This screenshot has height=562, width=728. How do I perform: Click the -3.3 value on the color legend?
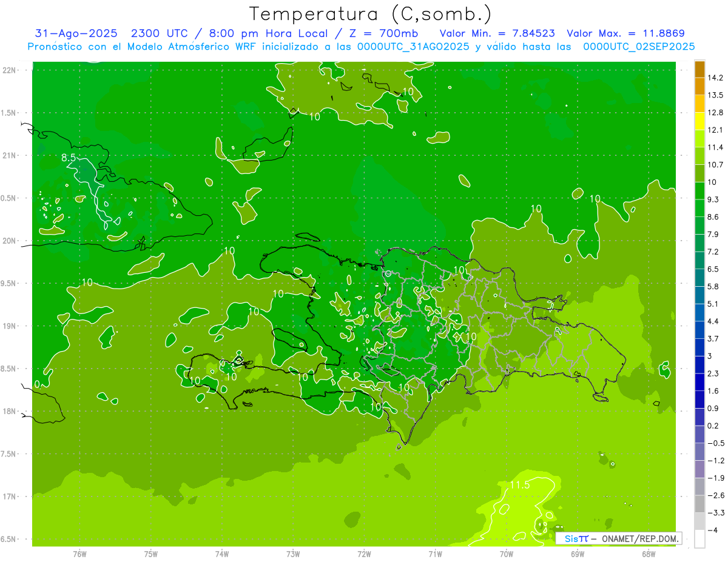click(x=715, y=513)
